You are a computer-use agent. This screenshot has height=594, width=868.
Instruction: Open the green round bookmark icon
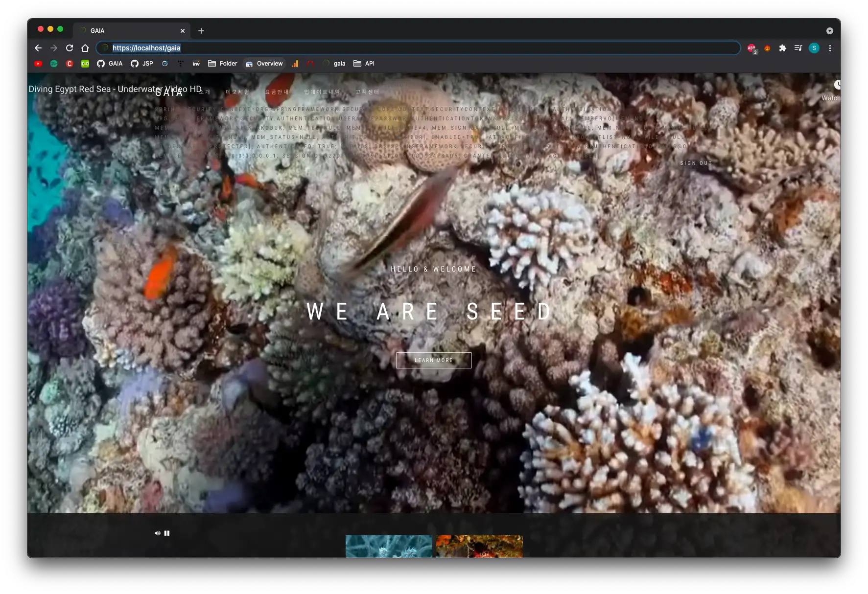click(x=54, y=64)
